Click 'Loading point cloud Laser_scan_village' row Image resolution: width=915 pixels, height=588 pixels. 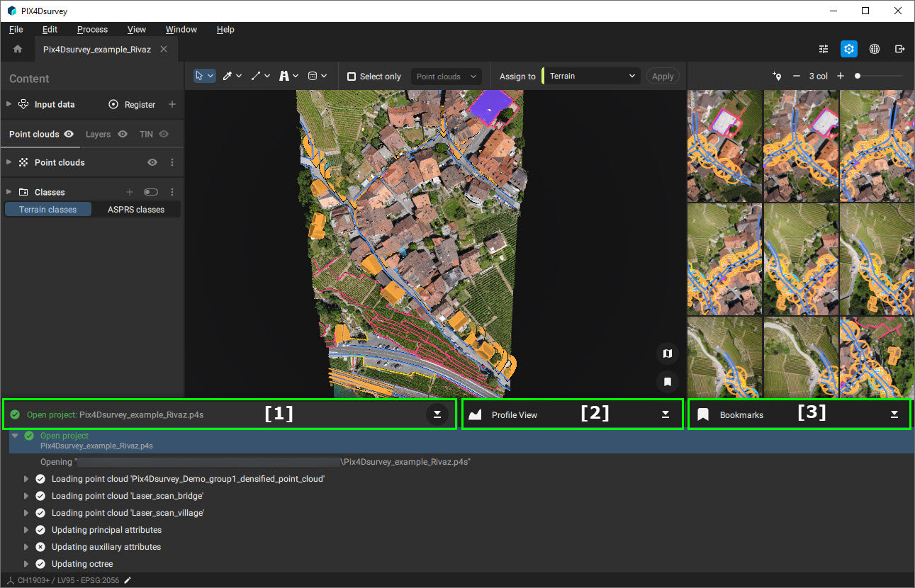(x=128, y=513)
